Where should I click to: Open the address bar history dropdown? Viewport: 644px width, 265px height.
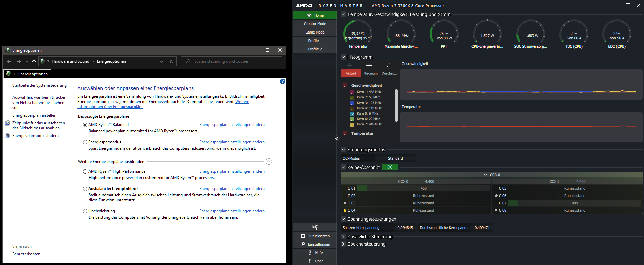162,61
